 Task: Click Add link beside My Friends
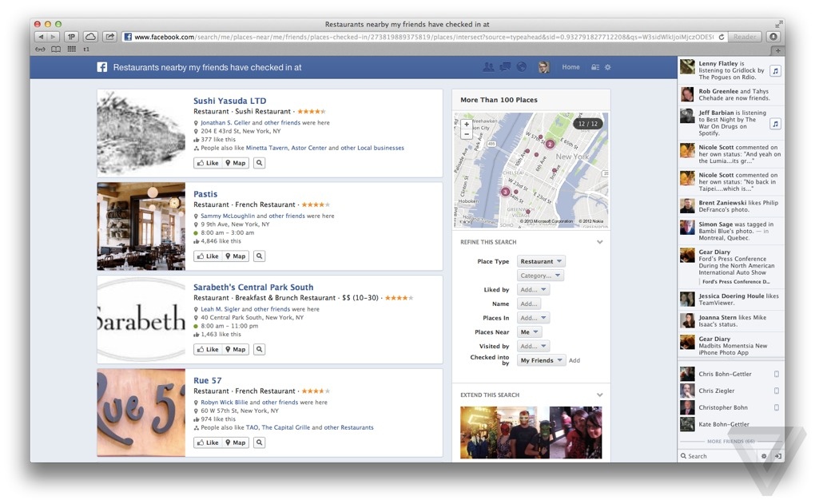(x=574, y=360)
